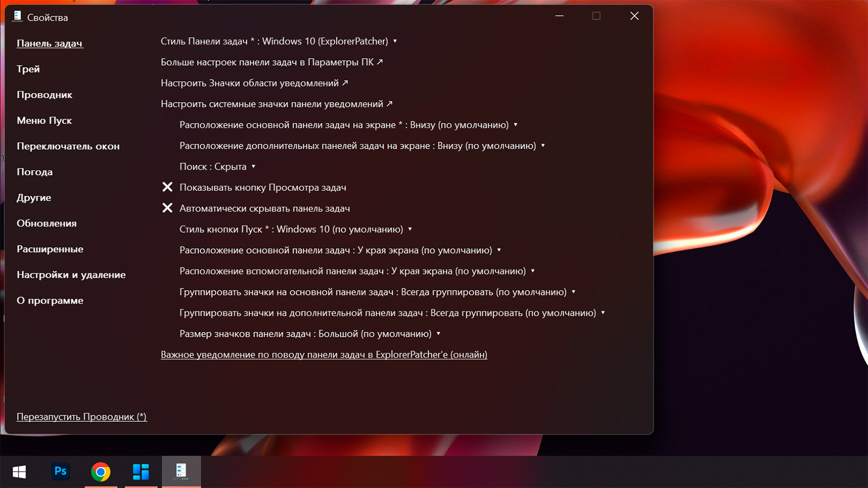Expand the Search visibility dropdown
This screenshot has width=868, height=488.
click(x=217, y=166)
